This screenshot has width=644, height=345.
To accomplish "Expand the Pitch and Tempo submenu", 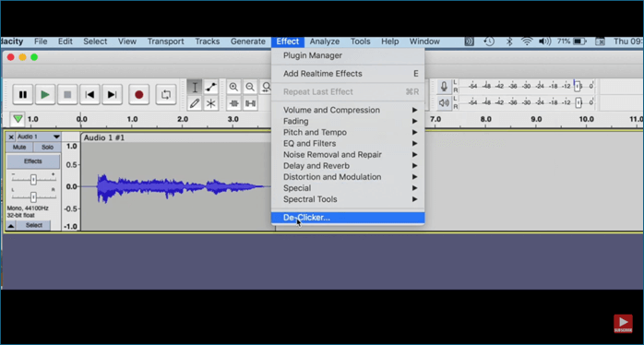I will [348, 132].
